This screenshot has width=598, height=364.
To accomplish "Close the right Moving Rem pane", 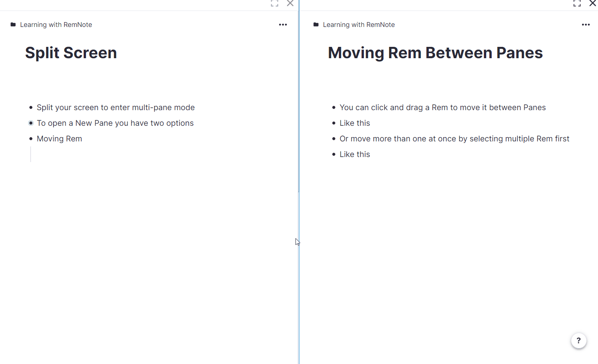I will (593, 4).
